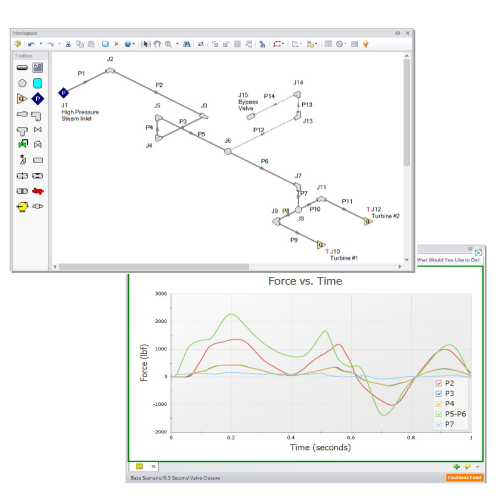Choose the assigned flow junction tool
Image resolution: width=500 pixels, height=500 pixels.
(22, 99)
